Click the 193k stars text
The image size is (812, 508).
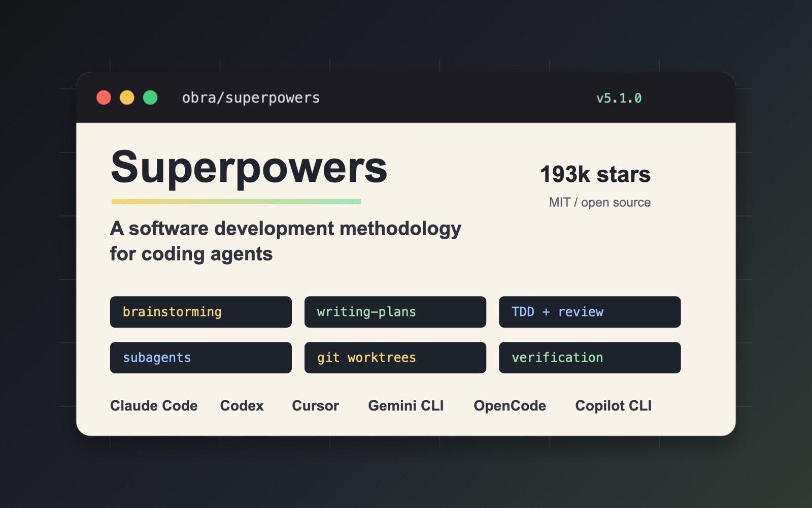click(x=595, y=174)
